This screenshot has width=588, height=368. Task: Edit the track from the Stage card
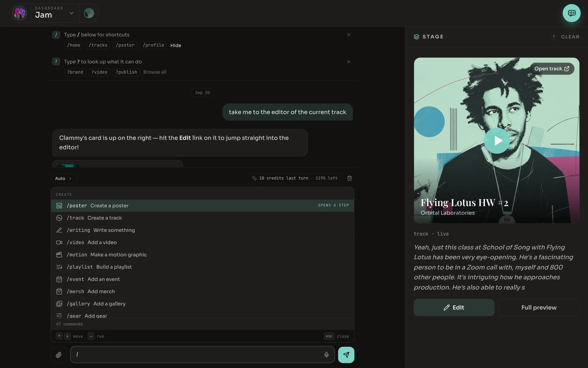tap(454, 308)
